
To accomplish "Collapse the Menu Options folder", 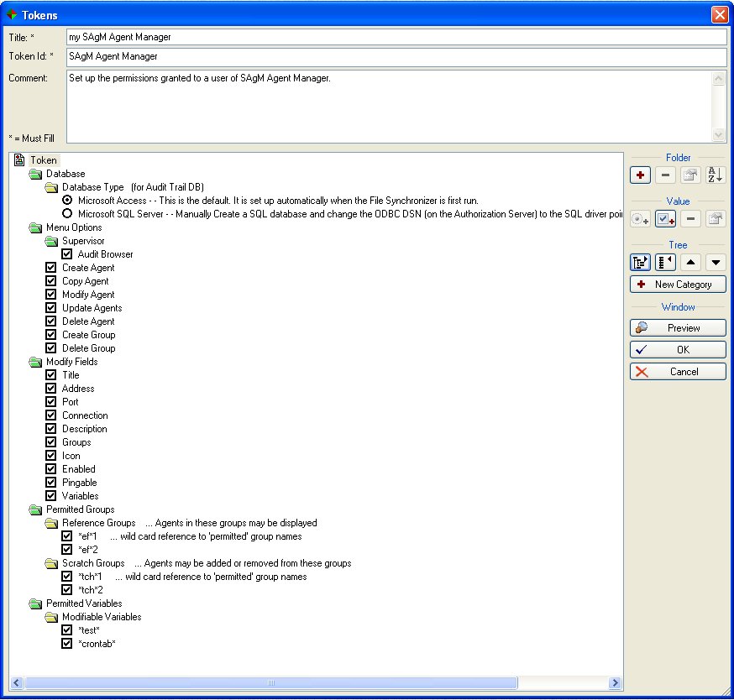I will coord(35,227).
